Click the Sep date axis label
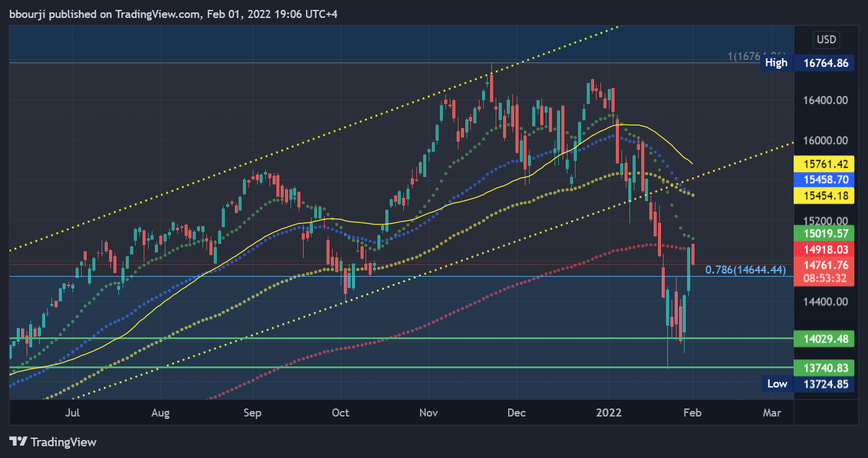Viewport: 868px width, 458px height. (252, 413)
